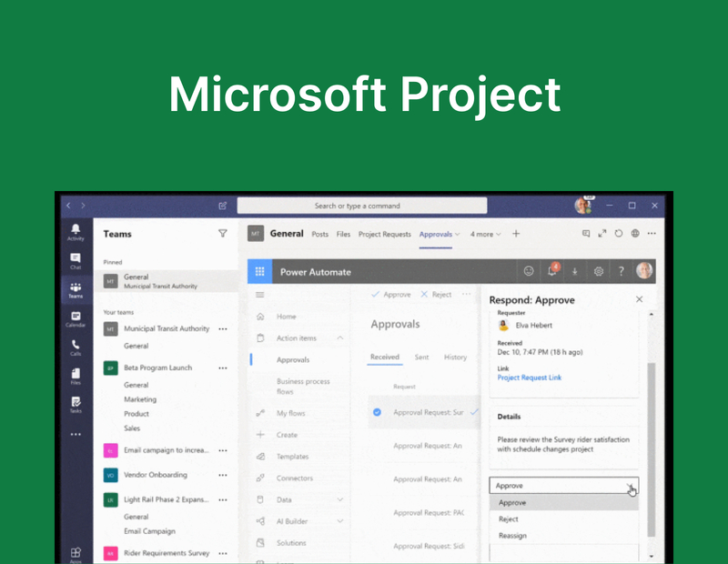
Task: Select the Calendar icon in the Teams rail
Action: click(x=76, y=319)
